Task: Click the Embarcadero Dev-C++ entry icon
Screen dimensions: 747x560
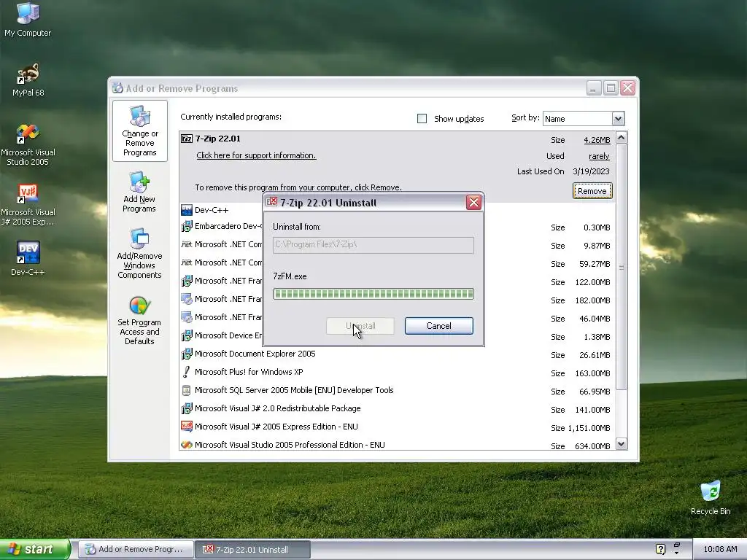Action: point(186,226)
